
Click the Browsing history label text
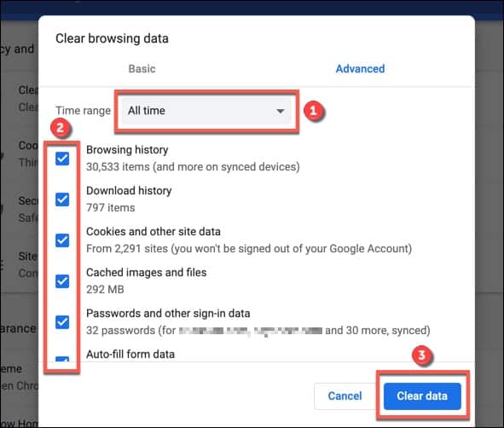(x=127, y=150)
